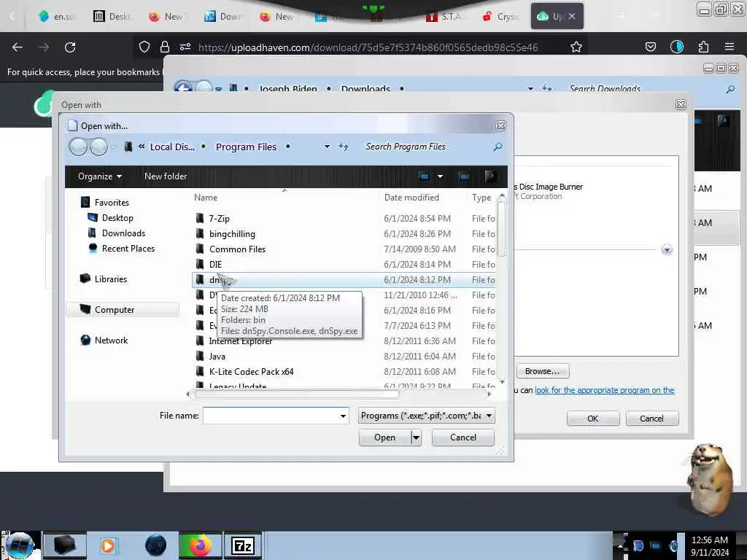The image size is (747, 560).
Task: Open the K-Lite Codec Pack x64 folder
Action: pyautogui.click(x=251, y=371)
